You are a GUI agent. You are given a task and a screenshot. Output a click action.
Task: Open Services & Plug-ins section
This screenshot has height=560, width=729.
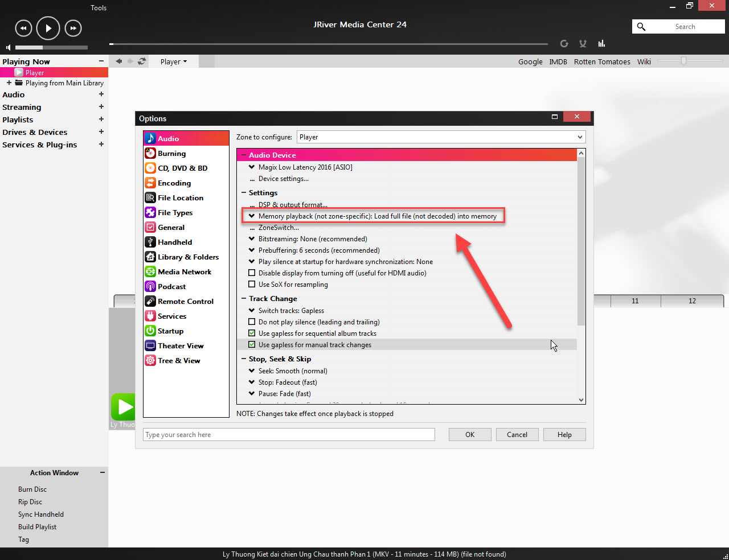point(39,145)
